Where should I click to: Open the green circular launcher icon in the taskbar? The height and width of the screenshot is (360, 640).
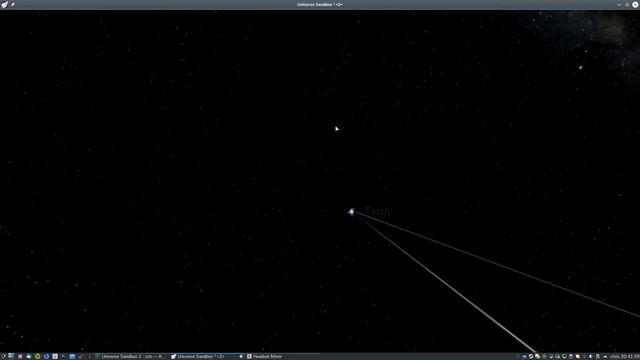pos(38,356)
